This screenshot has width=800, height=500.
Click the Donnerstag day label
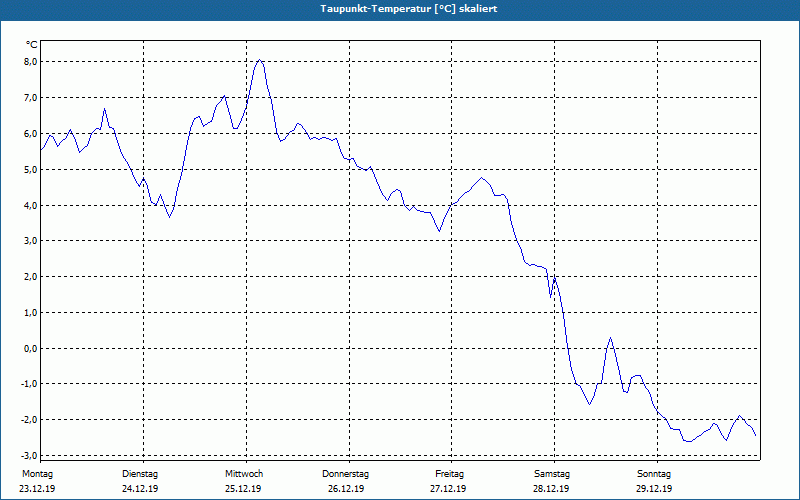[x=345, y=474]
